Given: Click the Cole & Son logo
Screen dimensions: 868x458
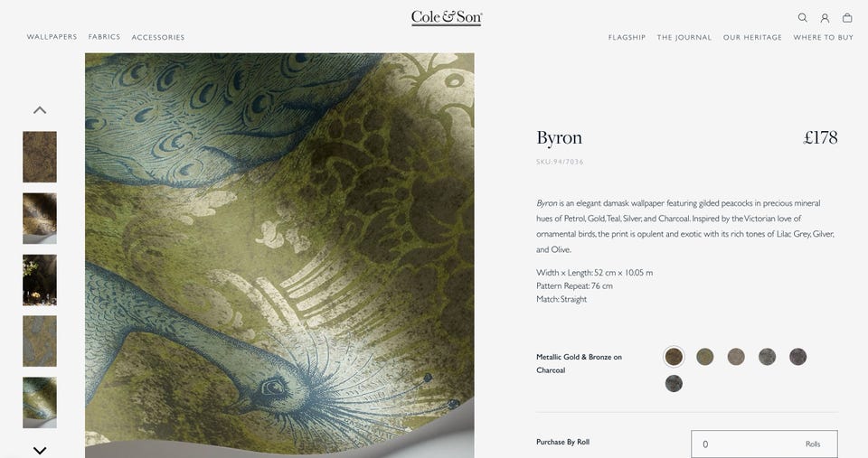Looking at the screenshot, I should [x=447, y=18].
